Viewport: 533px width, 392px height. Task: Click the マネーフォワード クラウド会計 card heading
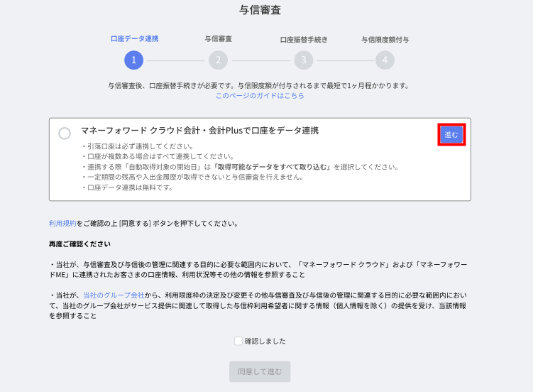pyautogui.click(x=199, y=131)
